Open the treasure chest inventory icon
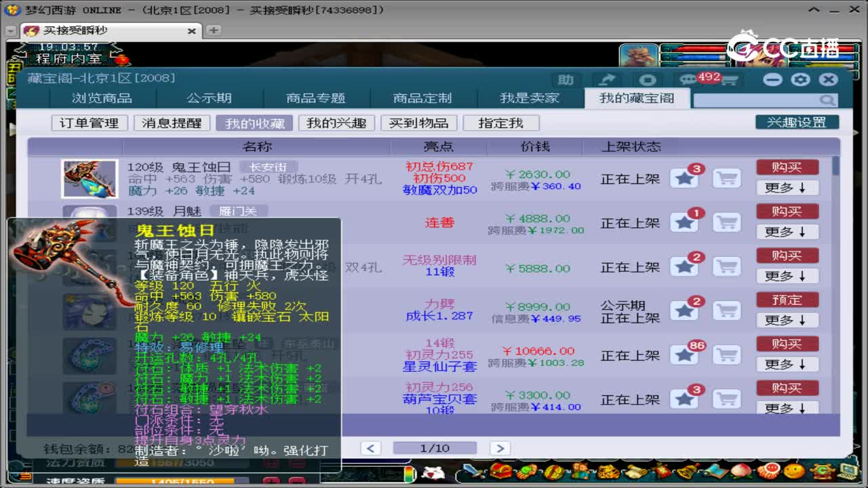Image resolution: width=868 pixels, height=488 pixels. click(x=500, y=470)
